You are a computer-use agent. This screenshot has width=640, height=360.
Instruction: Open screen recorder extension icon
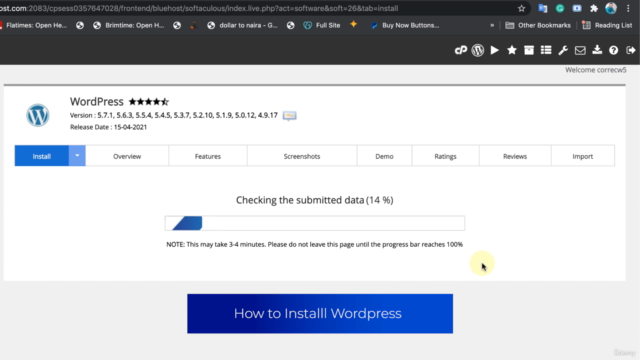[577, 8]
